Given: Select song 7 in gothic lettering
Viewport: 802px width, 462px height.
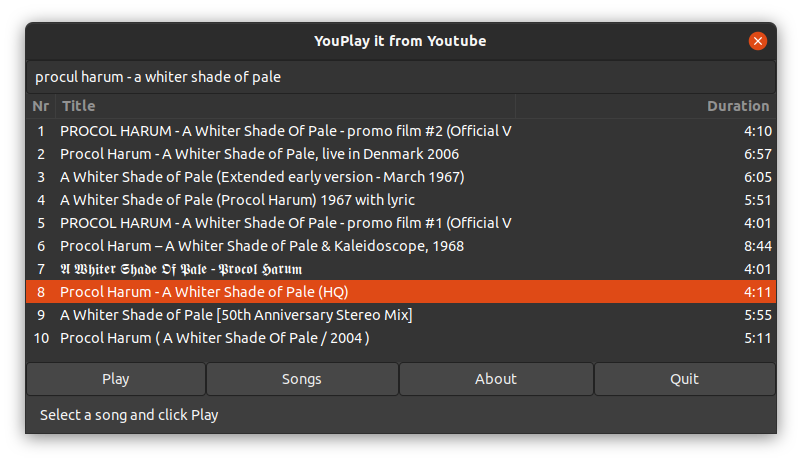Looking at the screenshot, I should [401, 269].
